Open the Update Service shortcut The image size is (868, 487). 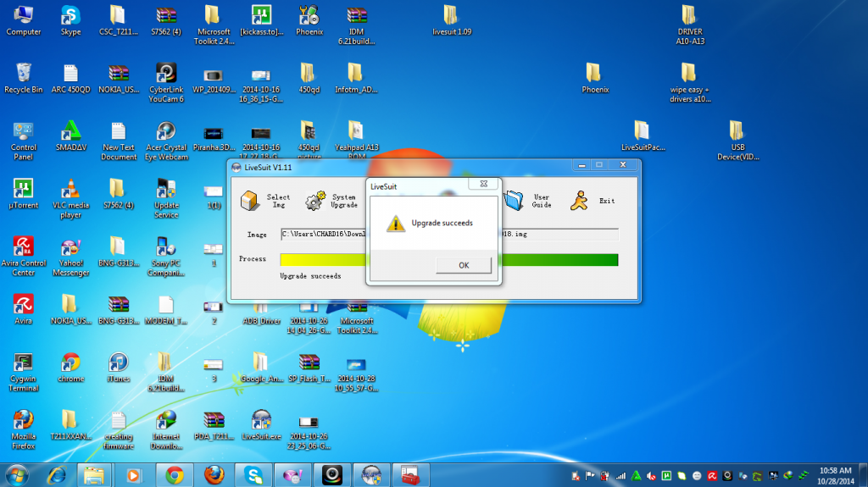[166, 199]
